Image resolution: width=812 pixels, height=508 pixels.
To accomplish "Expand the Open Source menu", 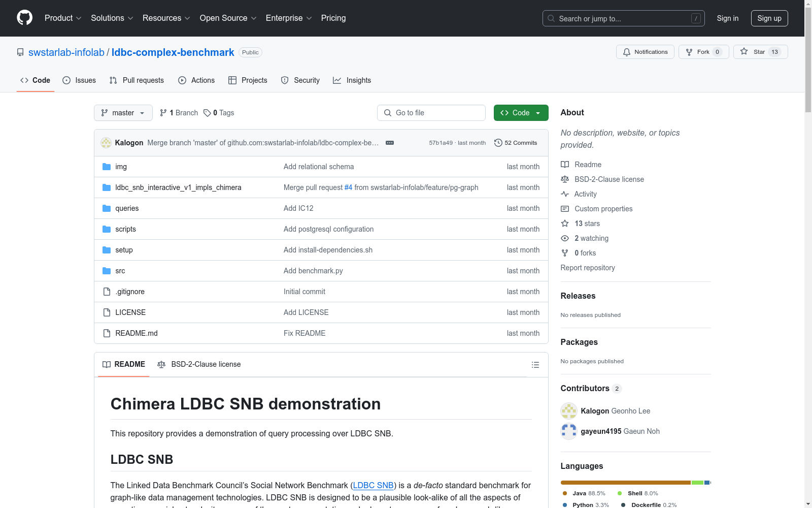I will click(228, 18).
